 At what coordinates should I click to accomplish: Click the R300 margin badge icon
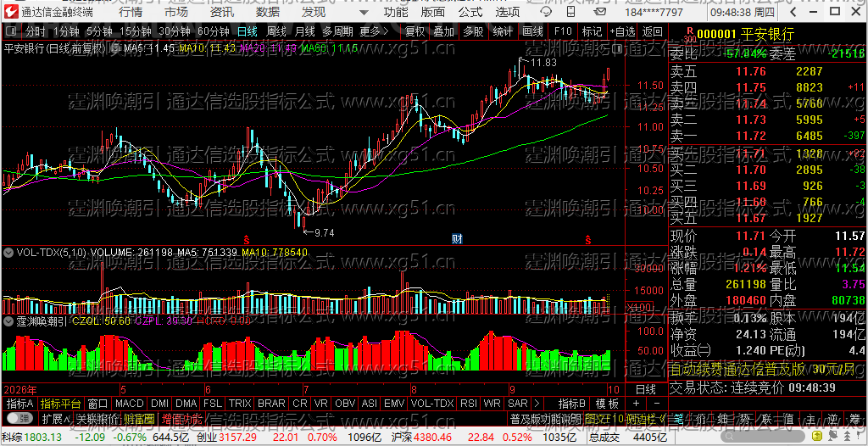688,36
